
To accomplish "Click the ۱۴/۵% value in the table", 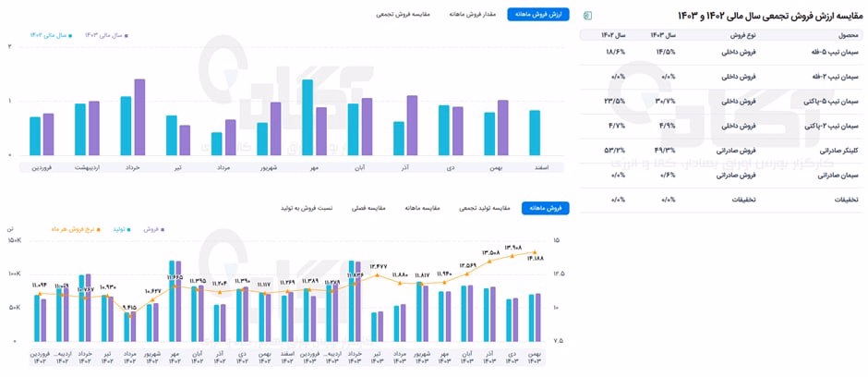I will click(666, 51).
